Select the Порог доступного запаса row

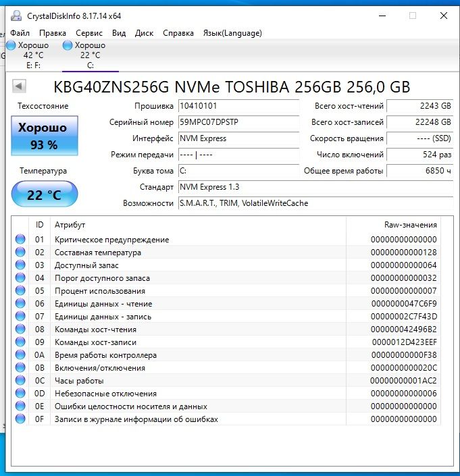(x=226, y=277)
